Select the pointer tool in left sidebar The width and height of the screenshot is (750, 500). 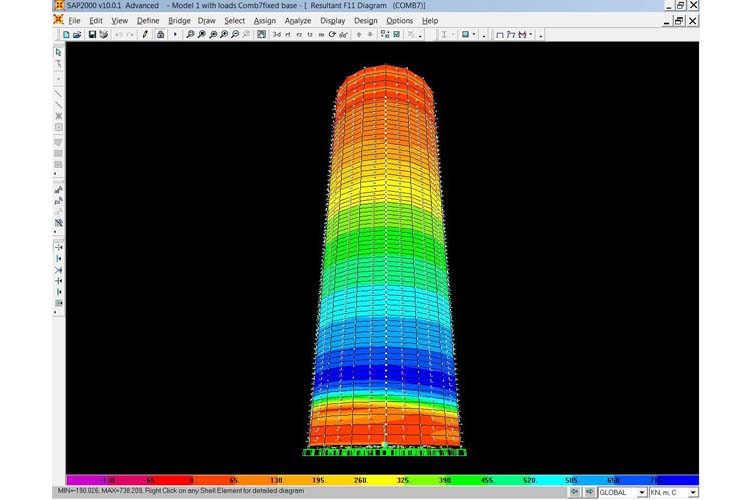(x=59, y=52)
